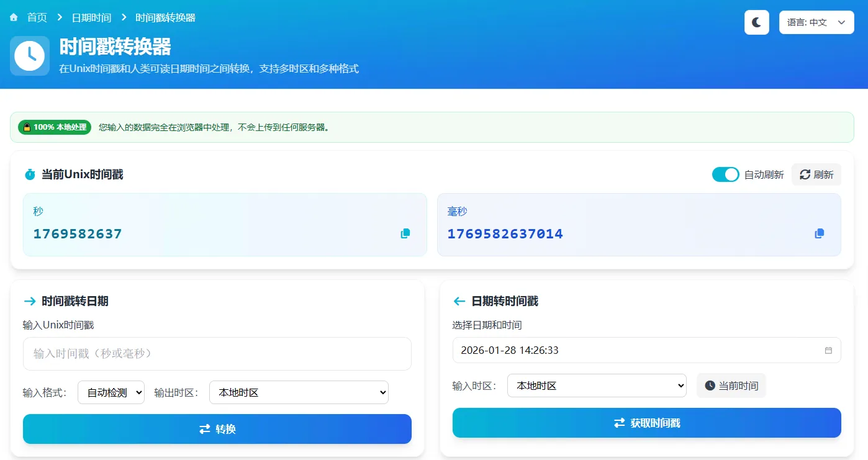This screenshot has width=868, height=460.
Task: Click the lock badge labeled 100% 本地处理
Action: [55, 127]
